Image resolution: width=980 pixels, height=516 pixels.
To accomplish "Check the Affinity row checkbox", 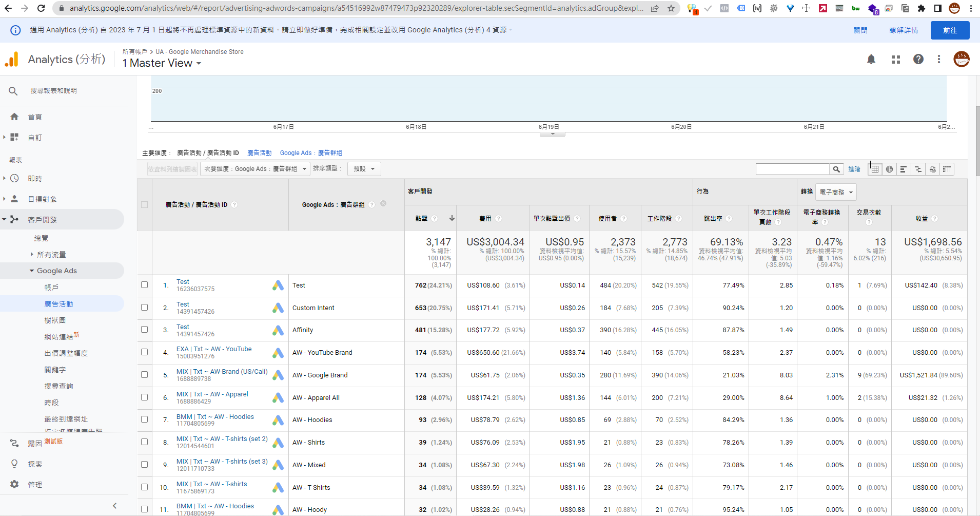I will pyautogui.click(x=144, y=330).
